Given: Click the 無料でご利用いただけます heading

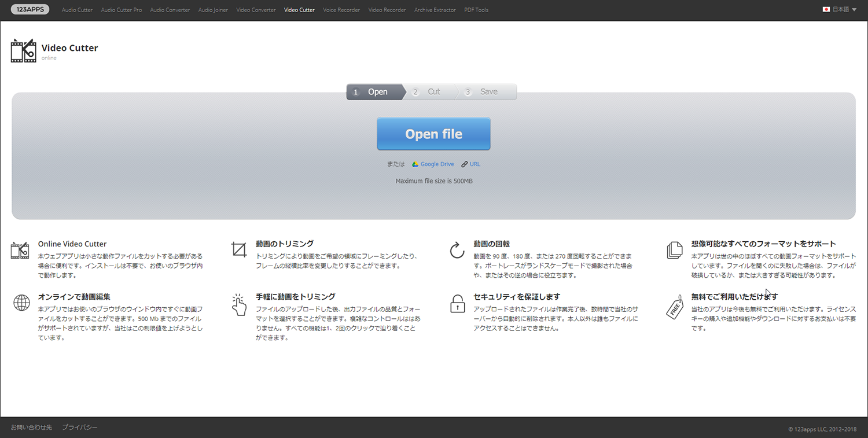Looking at the screenshot, I should pos(734,297).
